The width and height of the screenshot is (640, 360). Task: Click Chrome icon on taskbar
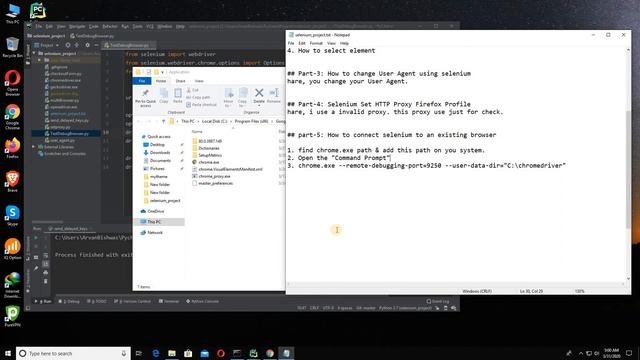[270, 353]
